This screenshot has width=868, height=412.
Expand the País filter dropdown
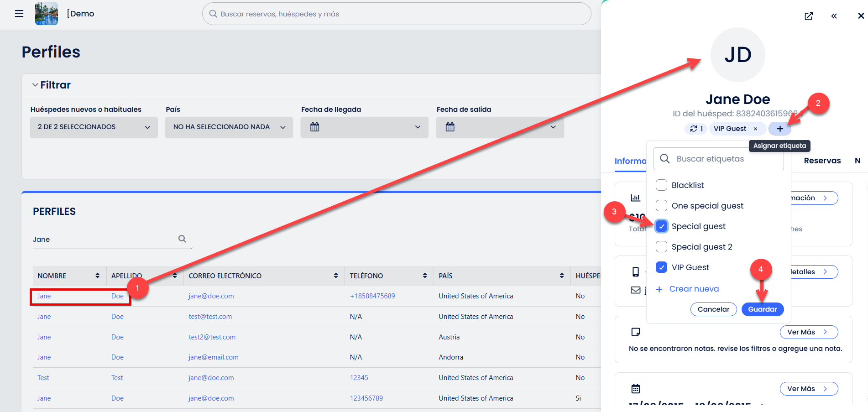[229, 127]
